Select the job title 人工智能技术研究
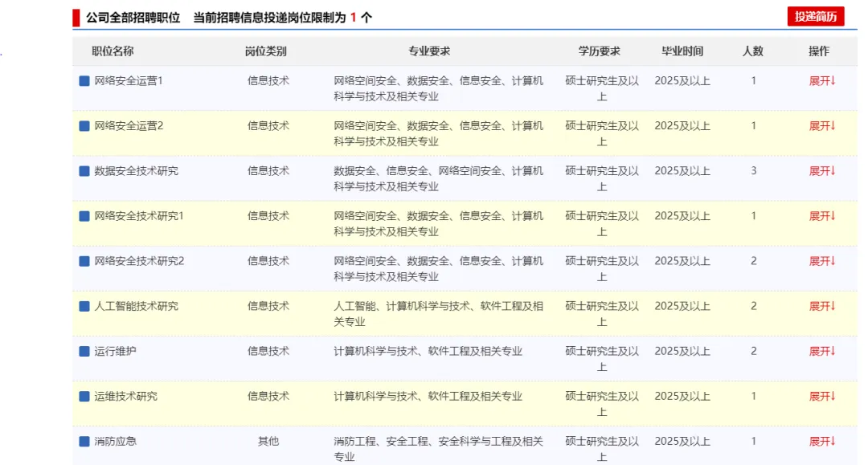The width and height of the screenshot is (868, 465). point(136,306)
